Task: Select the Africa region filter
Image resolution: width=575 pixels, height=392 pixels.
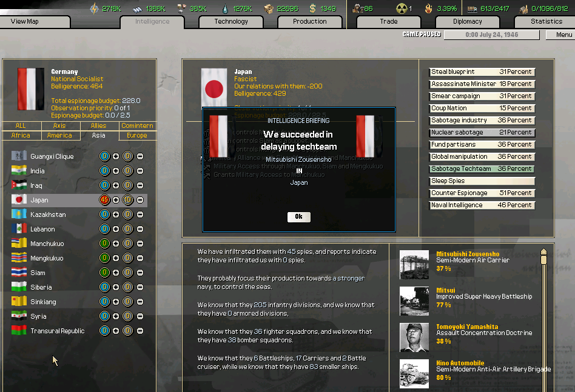Action: click(x=22, y=135)
